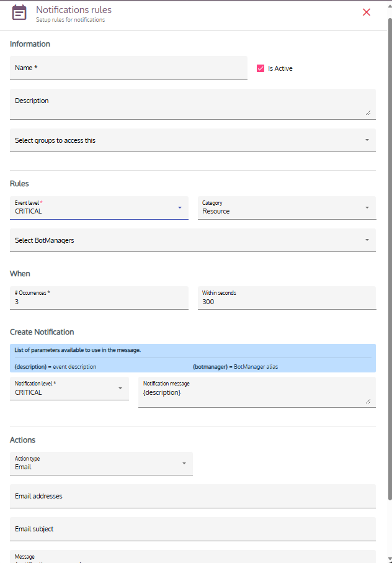Viewport: 392px width, 563px height.
Task: Click the Rules section heading
Action: tap(19, 184)
